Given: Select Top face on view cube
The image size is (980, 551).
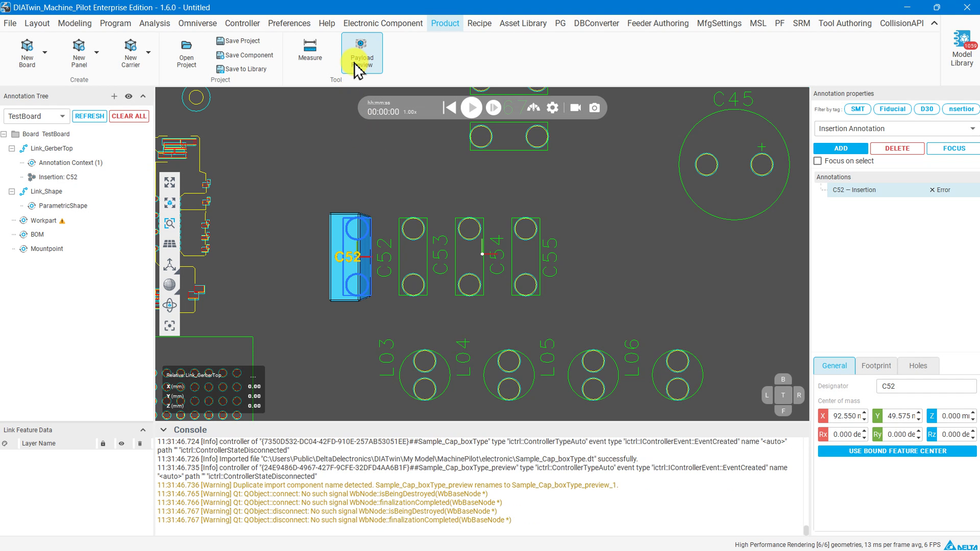Looking at the screenshot, I should click(x=783, y=395).
